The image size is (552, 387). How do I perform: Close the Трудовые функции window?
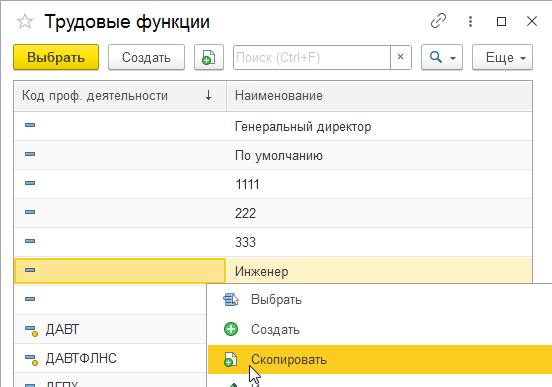532,21
